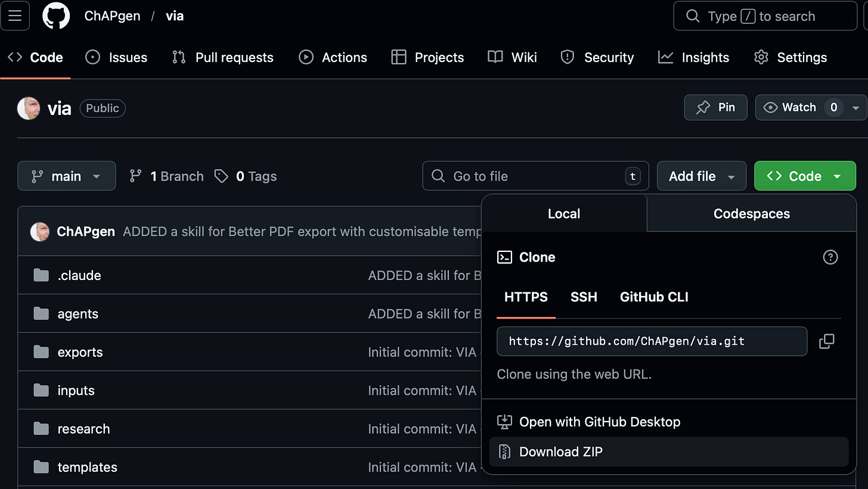Screen dimensions: 868x489
Task: Choose Download ZIP
Action: (669, 451)
